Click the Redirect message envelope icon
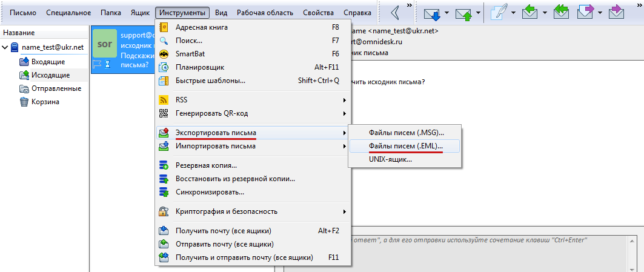The height and width of the screenshot is (272, 644). (x=617, y=13)
